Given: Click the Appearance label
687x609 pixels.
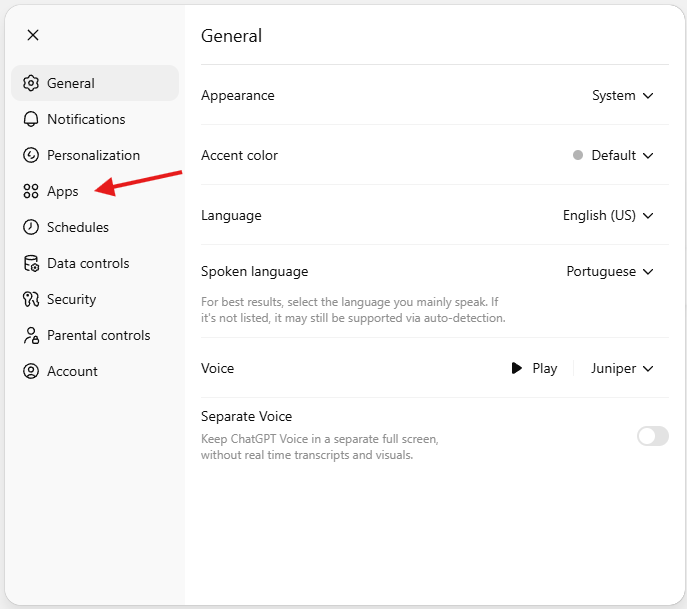Looking at the screenshot, I should click(238, 96).
